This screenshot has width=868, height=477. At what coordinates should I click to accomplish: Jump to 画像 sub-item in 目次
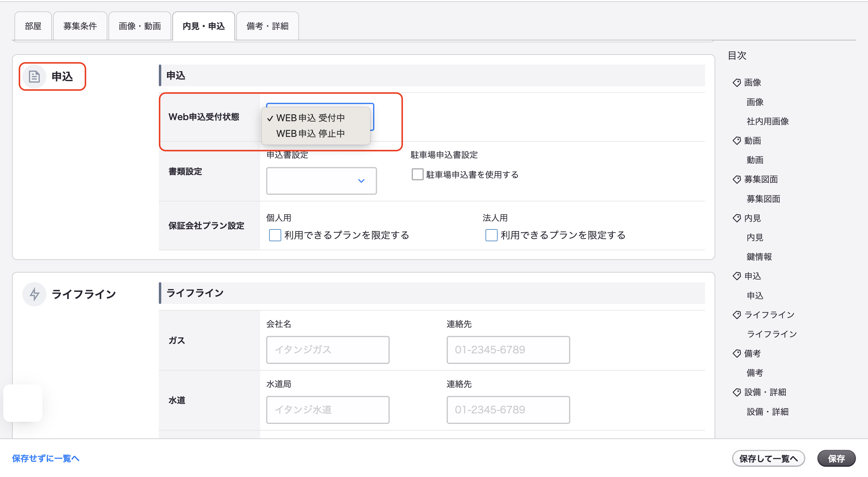(755, 102)
